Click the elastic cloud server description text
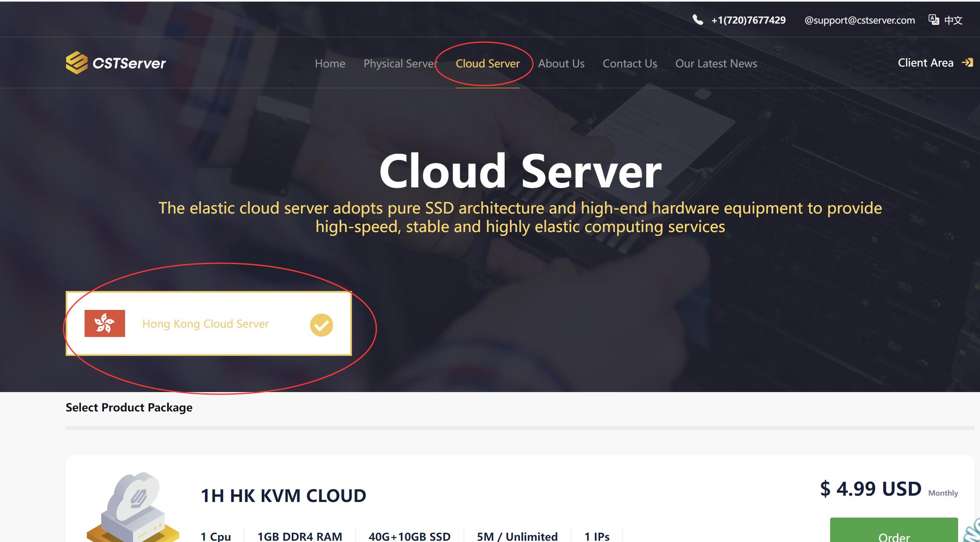The width and height of the screenshot is (980, 542). [520, 217]
